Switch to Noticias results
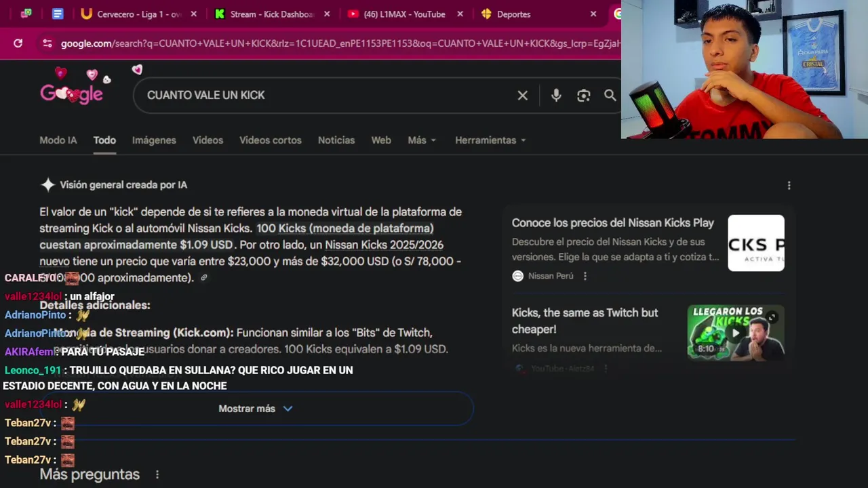Viewport: 868px width, 488px height. click(x=336, y=140)
